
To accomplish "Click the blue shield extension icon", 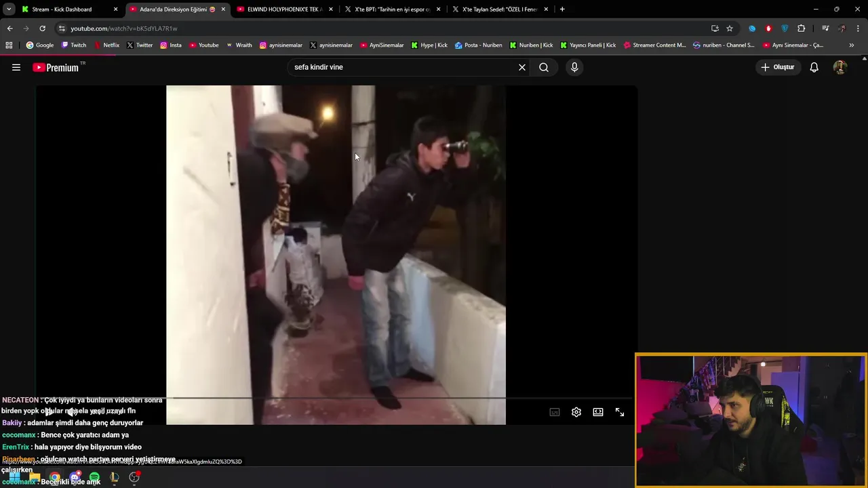I will pyautogui.click(x=785, y=28).
